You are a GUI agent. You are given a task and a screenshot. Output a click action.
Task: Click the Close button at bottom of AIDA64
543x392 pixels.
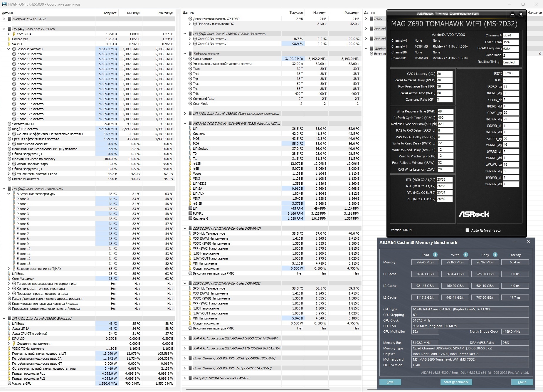[x=522, y=382]
